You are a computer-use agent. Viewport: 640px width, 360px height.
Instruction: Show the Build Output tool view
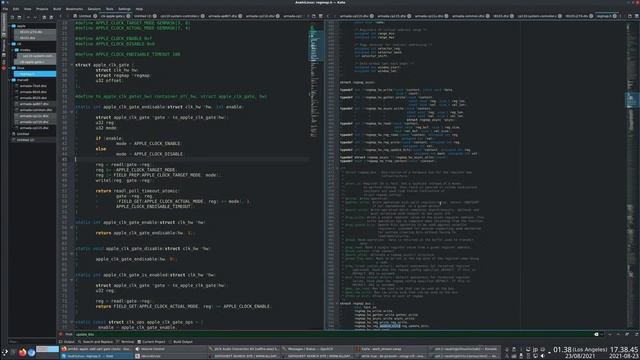coord(180,342)
